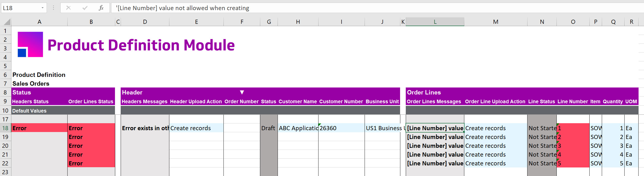The width and height of the screenshot is (644, 176).
Task: Click the Select All corner triangle
Action: 7,22
